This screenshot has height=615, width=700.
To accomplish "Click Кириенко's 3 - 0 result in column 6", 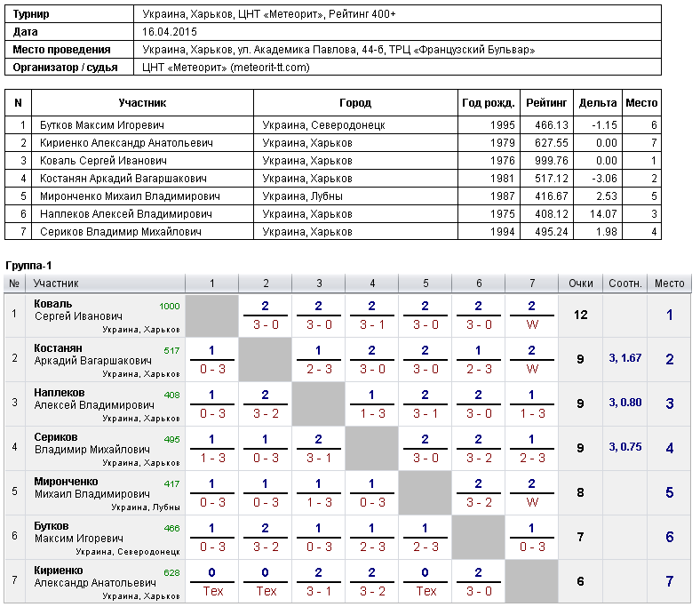I will [479, 592].
